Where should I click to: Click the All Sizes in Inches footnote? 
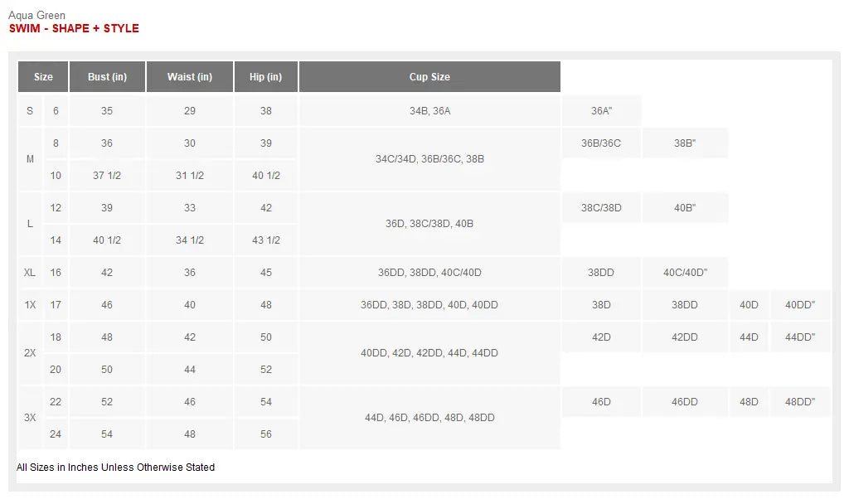pos(115,468)
